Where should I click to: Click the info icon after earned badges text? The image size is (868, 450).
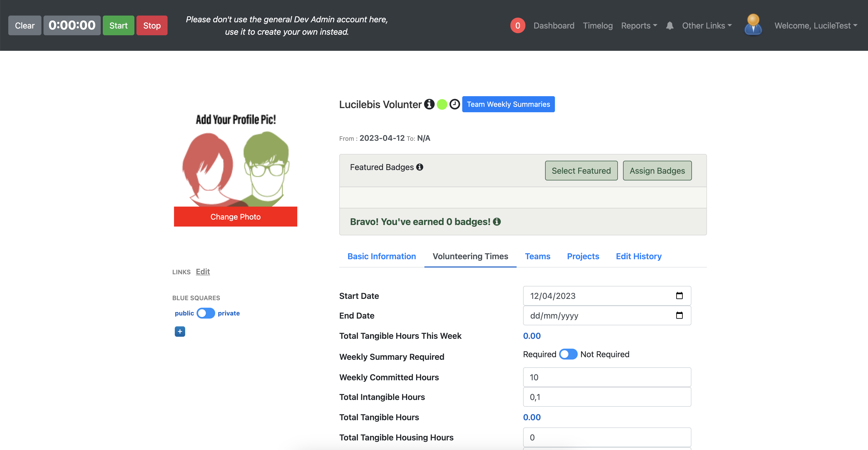coord(497,222)
